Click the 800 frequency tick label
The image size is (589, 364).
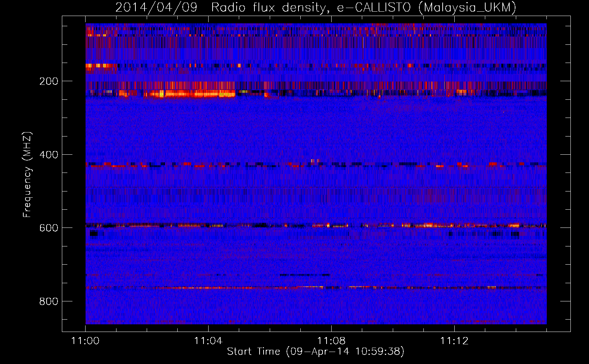coord(49,301)
